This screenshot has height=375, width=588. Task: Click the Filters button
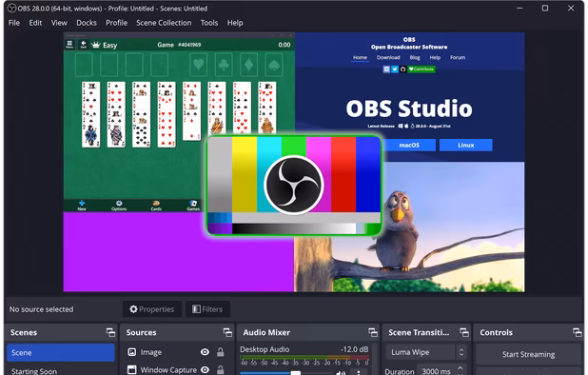207,309
